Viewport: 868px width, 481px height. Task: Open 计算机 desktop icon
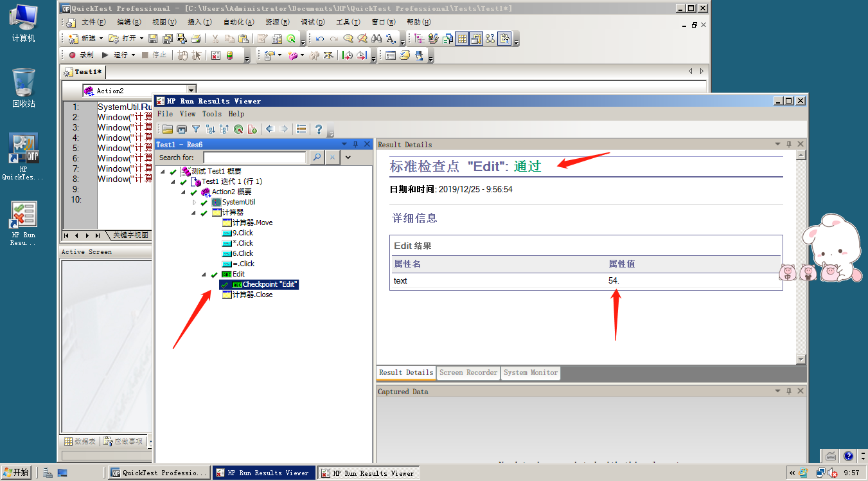coord(23,24)
